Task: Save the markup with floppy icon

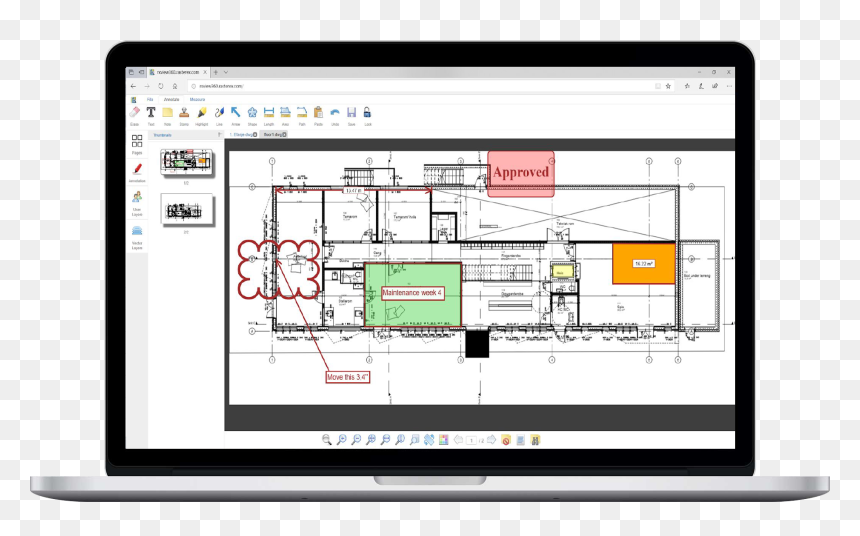Action: coord(351,112)
